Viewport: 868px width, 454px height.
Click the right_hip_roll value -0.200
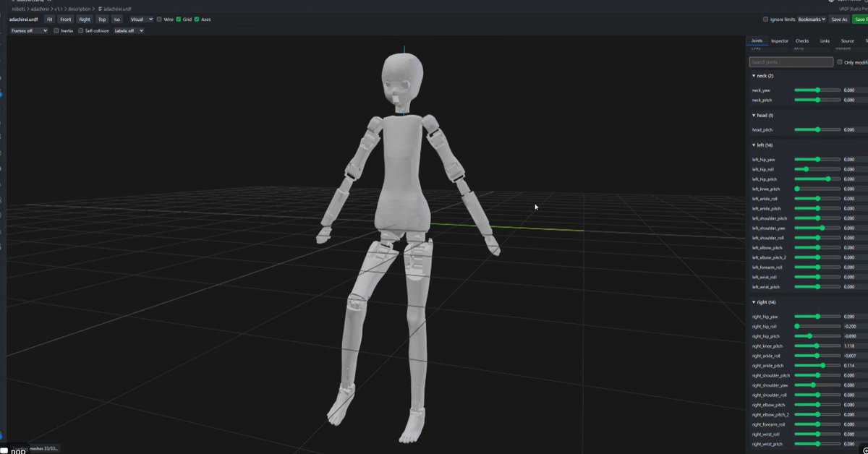click(x=850, y=327)
